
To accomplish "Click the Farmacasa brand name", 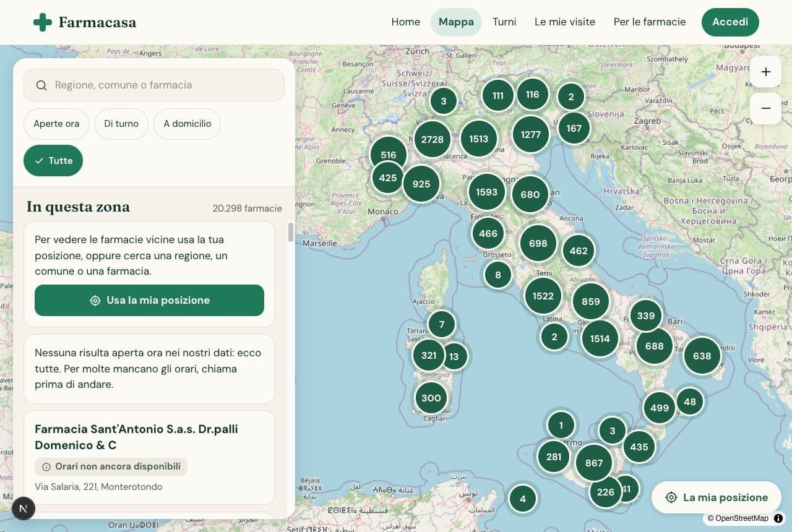I will pos(97,23).
